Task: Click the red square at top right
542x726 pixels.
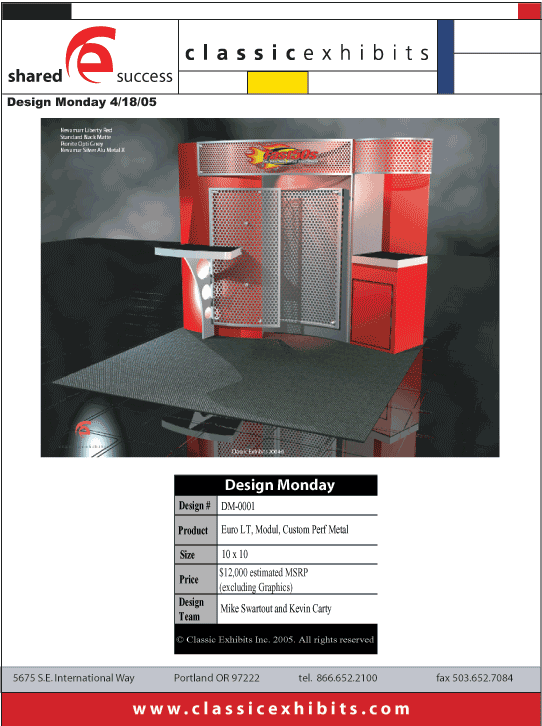Action: coord(529,11)
